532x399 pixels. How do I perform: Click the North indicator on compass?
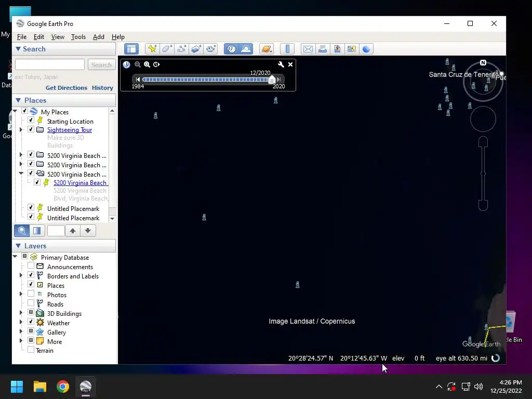point(483,63)
